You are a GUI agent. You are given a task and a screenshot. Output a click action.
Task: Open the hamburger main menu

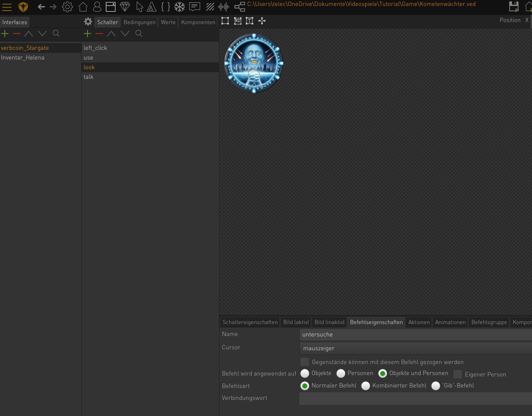(7, 7)
